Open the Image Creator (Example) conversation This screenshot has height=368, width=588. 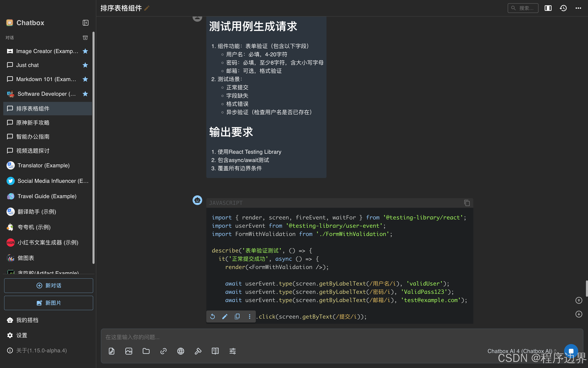click(x=47, y=51)
